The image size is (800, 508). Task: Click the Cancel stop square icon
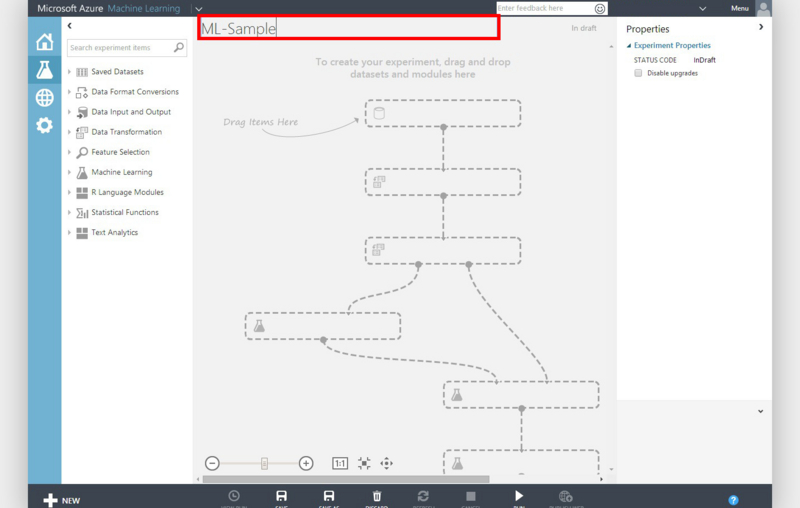470,496
